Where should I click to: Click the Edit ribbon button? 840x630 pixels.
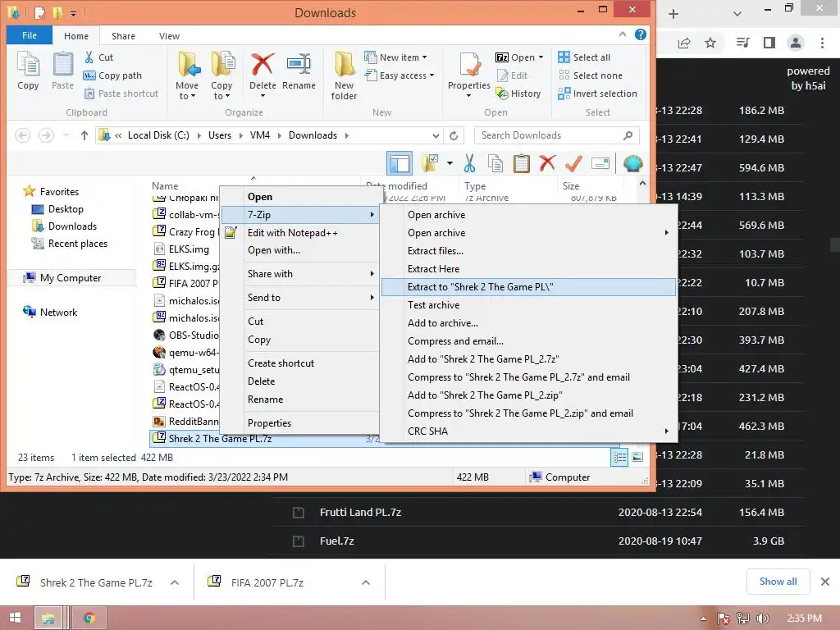512,75
